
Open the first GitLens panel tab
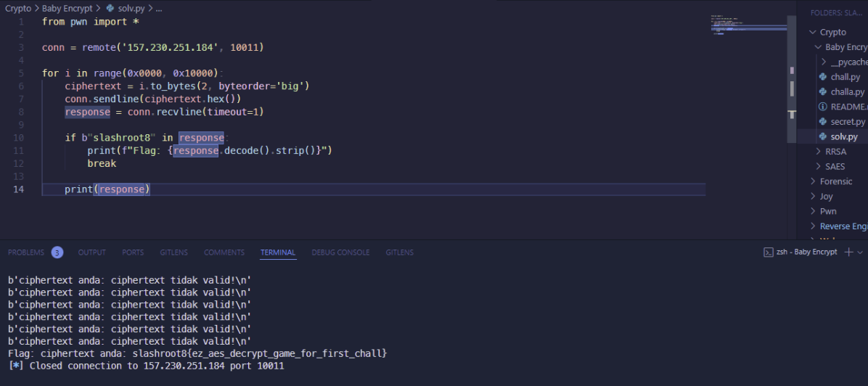174,252
